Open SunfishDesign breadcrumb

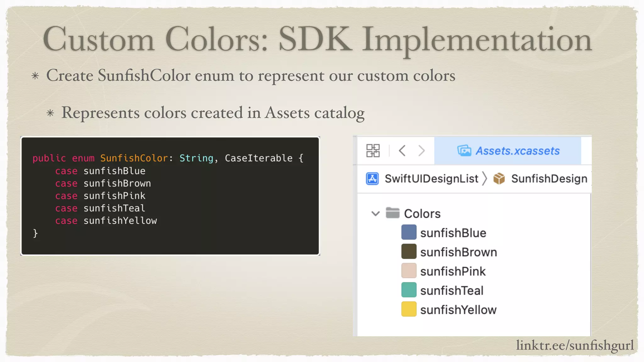[549, 178]
